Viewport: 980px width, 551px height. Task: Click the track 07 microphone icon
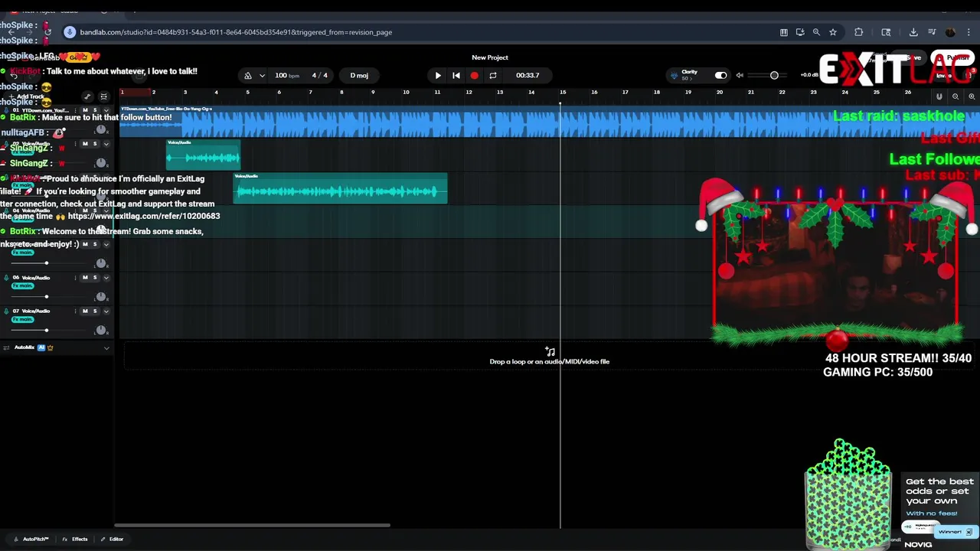pos(6,311)
